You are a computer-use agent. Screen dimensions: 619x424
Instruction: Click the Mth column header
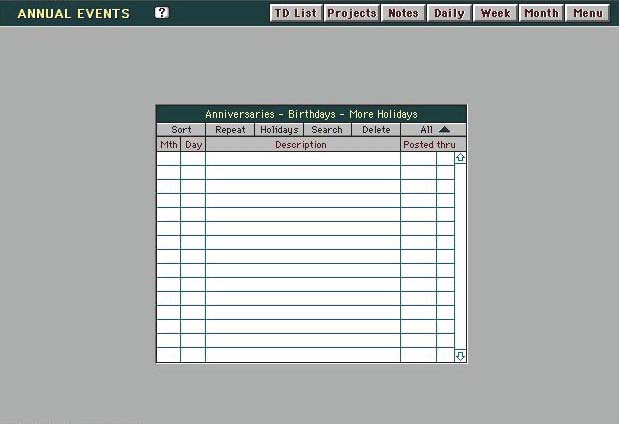(x=169, y=145)
